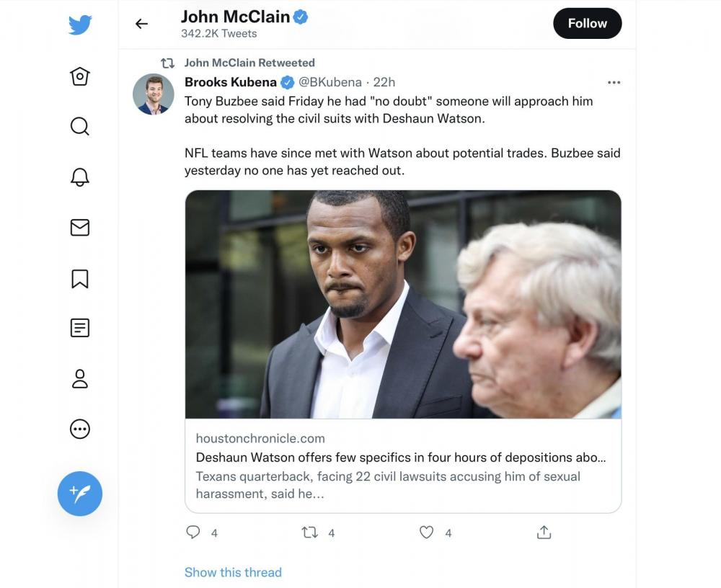Open the Lists icon
The width and height of the screenshot is (721, 588).
click(80, 329)
